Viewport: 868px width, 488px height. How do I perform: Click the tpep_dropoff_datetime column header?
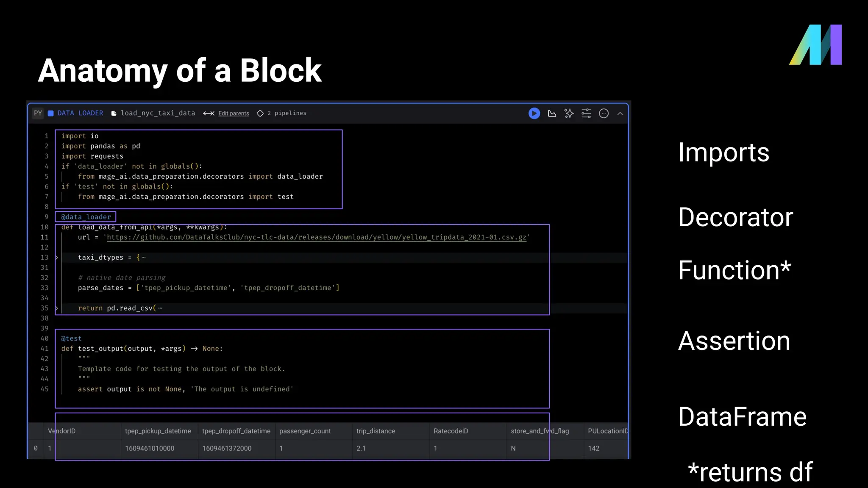coord(236,431)
